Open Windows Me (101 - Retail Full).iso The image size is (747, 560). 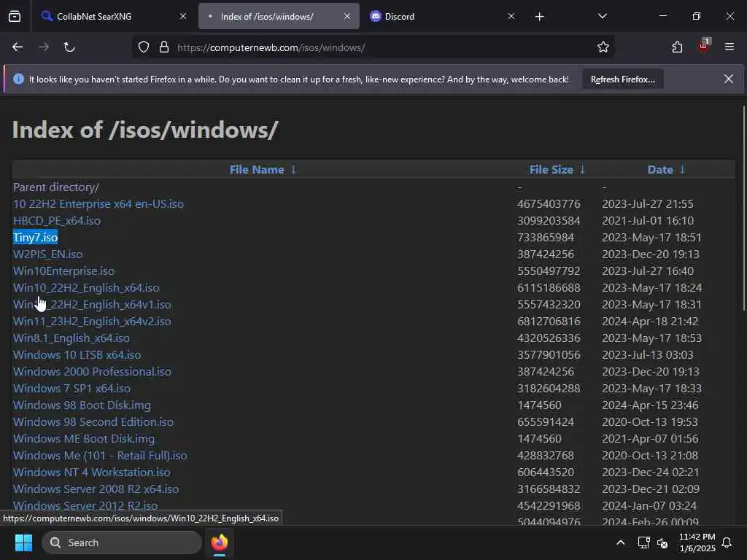pyautogui.click(x=100, y=455)
